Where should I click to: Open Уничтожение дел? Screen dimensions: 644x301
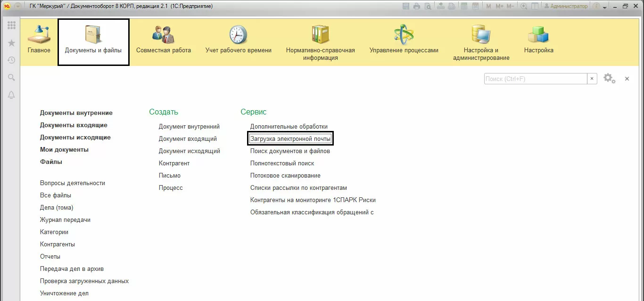click(x=64, y=293)
